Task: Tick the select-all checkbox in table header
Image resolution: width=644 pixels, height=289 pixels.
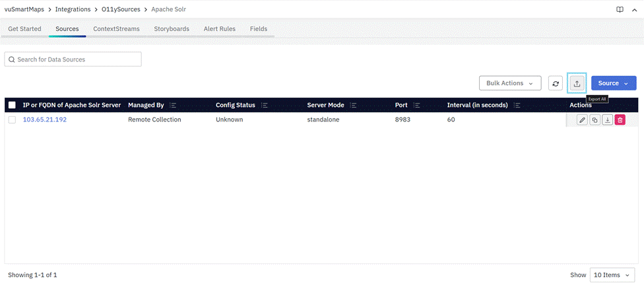Action: point(12,106)
